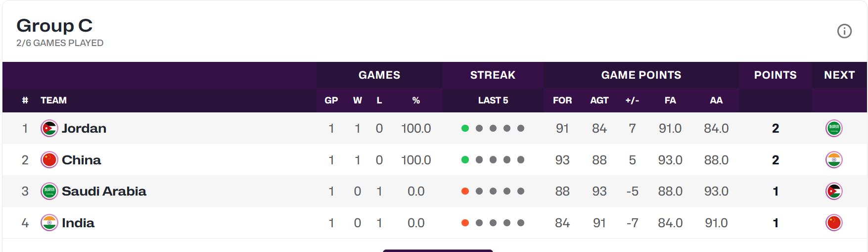Open the Jordan team link
Screen dimensions: 868x252
click(84, 128)
